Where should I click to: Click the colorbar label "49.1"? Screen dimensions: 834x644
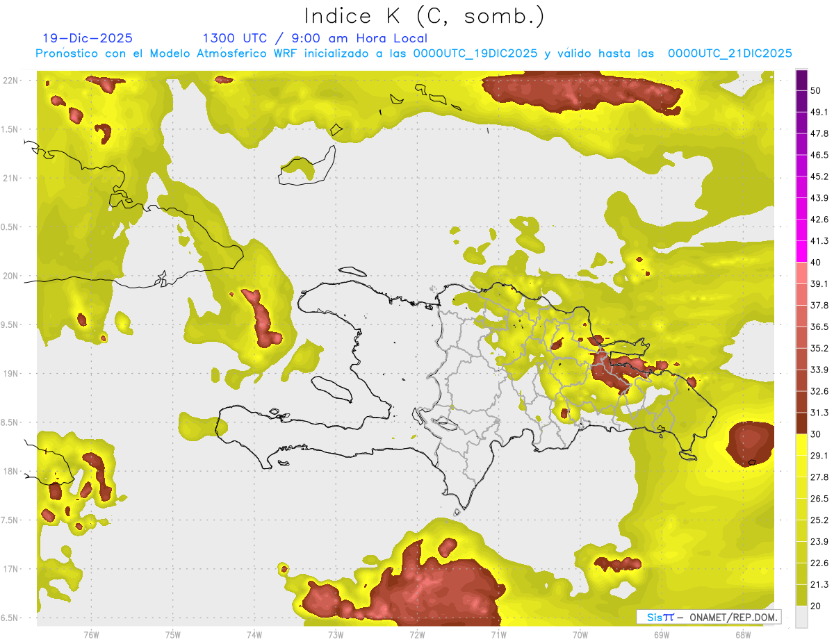point(819,112)
